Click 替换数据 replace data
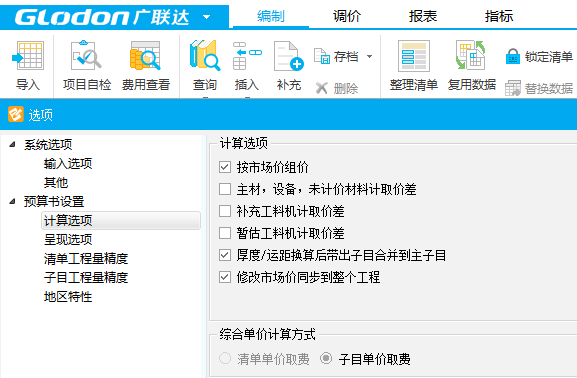The image size is (577, 378). (539, 88)
